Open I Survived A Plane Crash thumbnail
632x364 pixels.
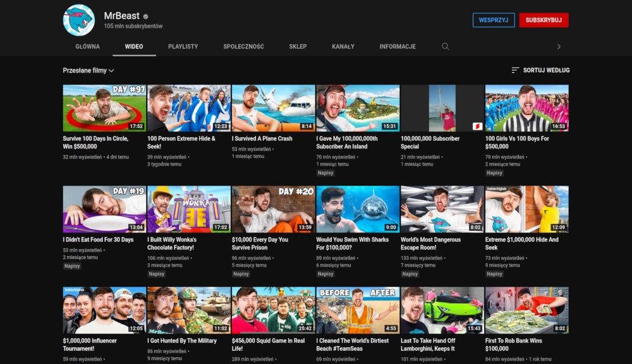273,108
